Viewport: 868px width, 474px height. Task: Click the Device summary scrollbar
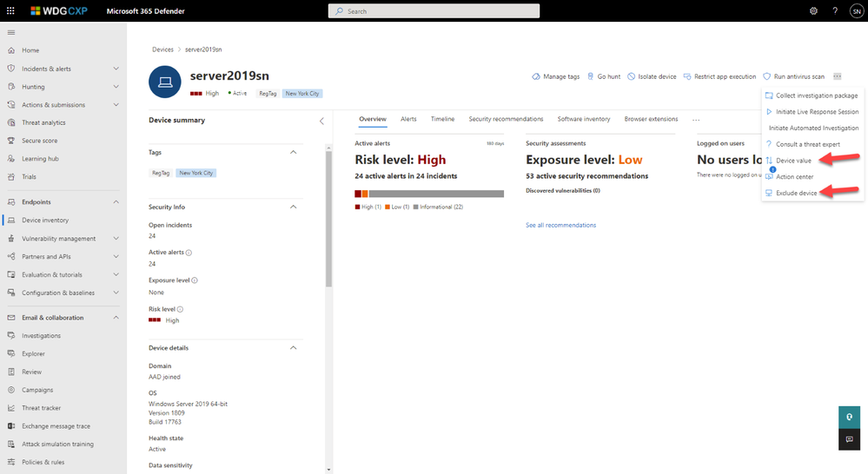pos(328,219)
